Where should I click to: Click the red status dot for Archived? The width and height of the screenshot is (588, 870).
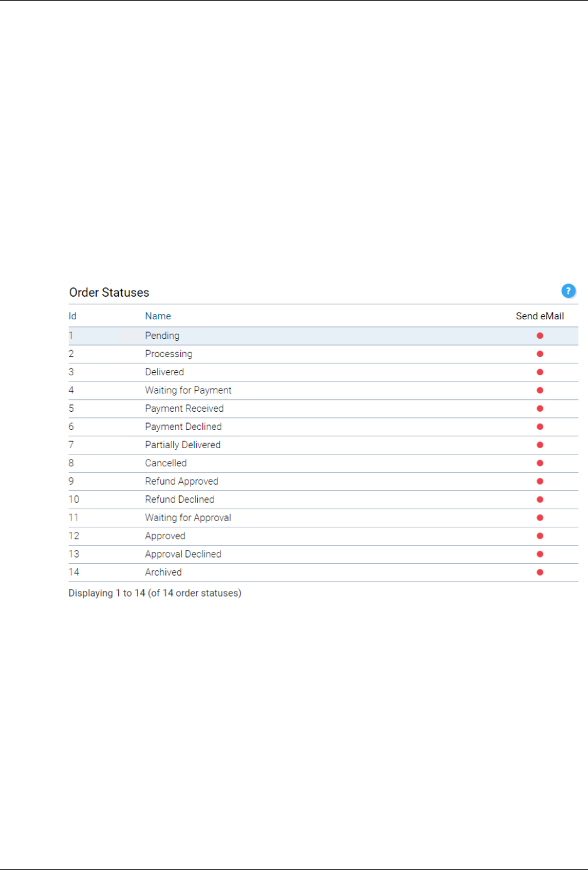pos(540,573)
